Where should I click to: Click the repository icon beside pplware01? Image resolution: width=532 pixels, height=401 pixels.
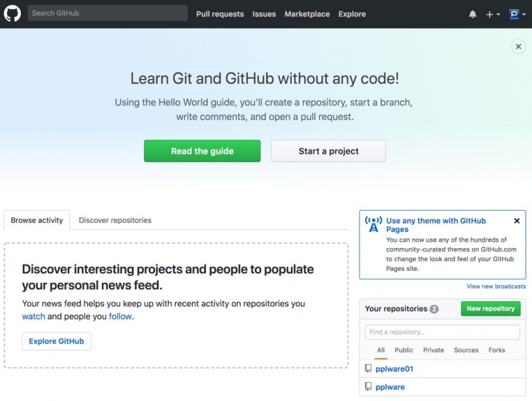point(368,368)
